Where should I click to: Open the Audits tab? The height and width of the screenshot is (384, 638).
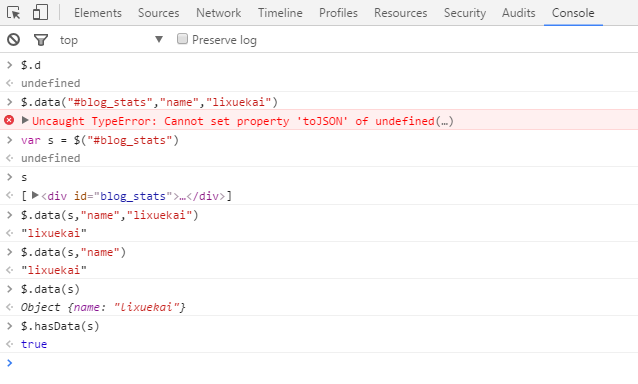tap(518, 13)
